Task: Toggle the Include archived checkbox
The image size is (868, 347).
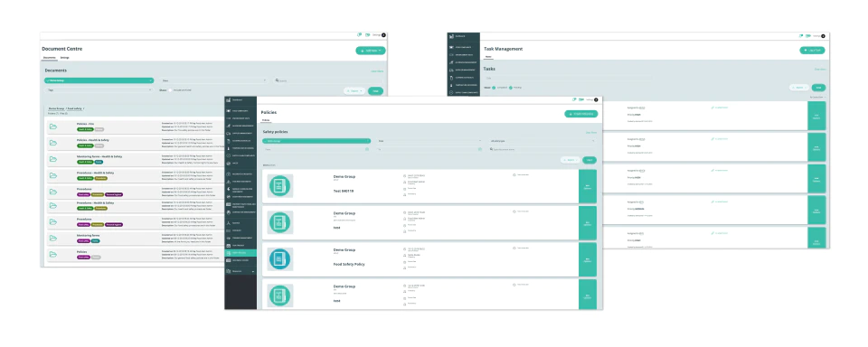Action: [x=171, y=89]
